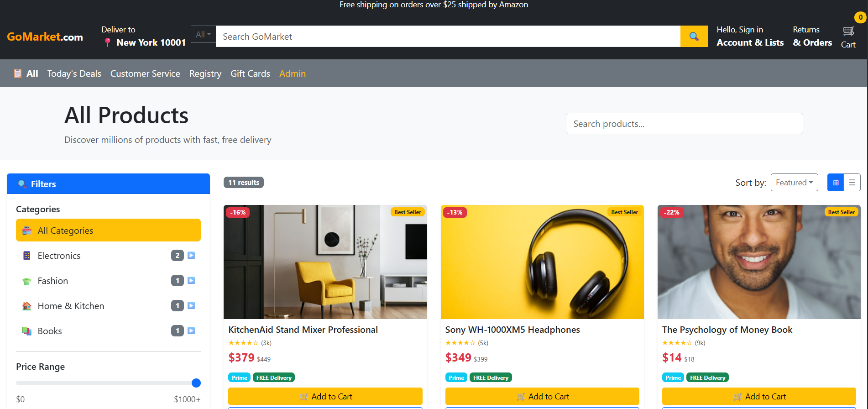
Task: Switch to list view layout
Action: coord(852,183)
